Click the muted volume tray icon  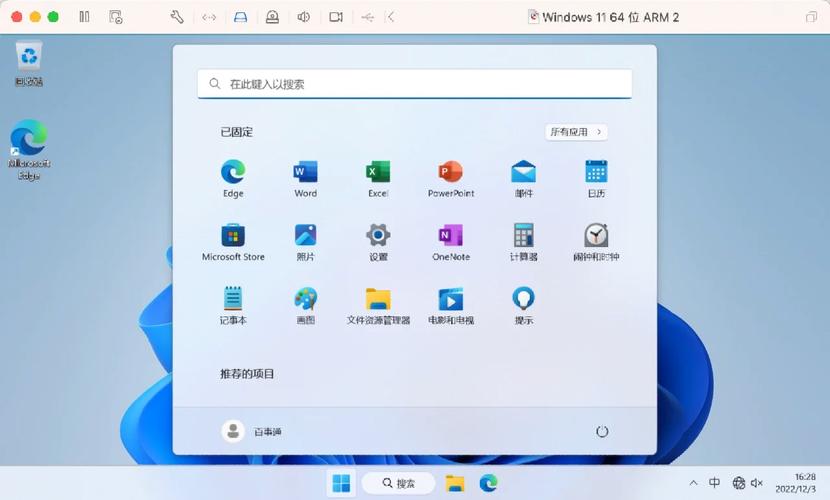tap(756, 483)
